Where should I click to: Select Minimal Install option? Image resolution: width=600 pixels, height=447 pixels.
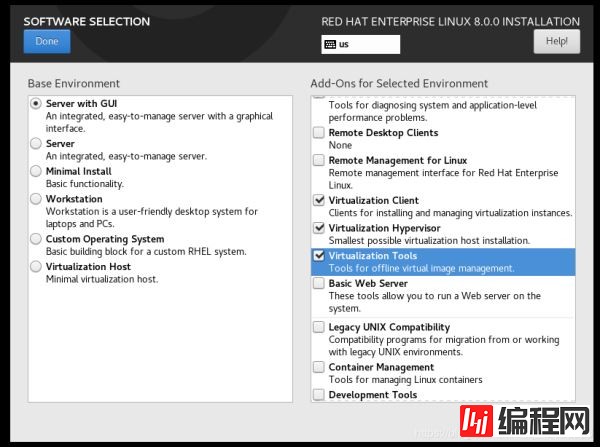[x=37, y=171]
